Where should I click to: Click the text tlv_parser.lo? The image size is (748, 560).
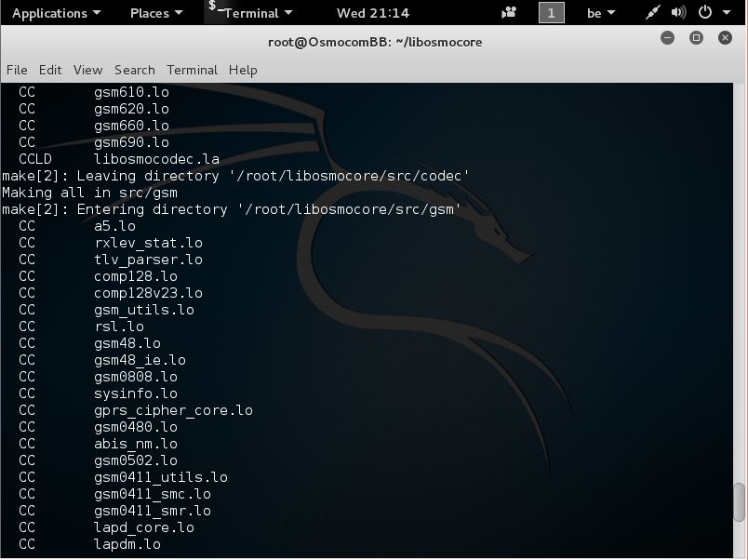pyautogui.click(x=148, y=260)
